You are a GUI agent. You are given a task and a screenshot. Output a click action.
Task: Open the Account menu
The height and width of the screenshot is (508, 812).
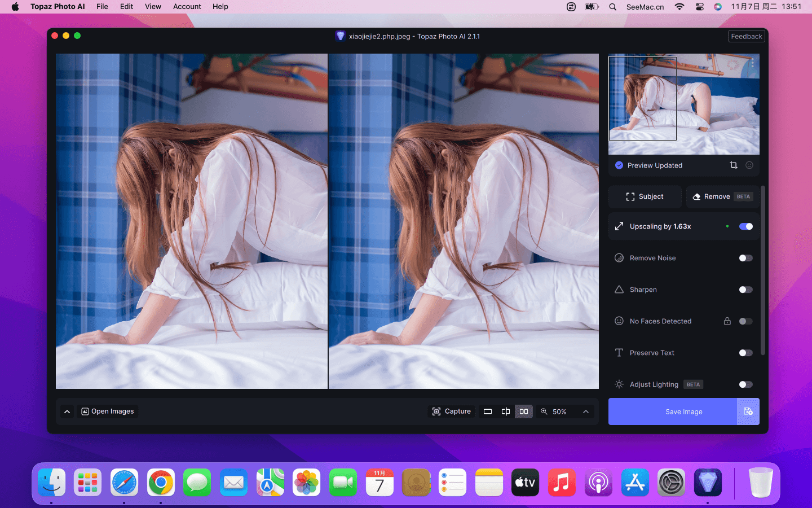click(x=187, y=7)
